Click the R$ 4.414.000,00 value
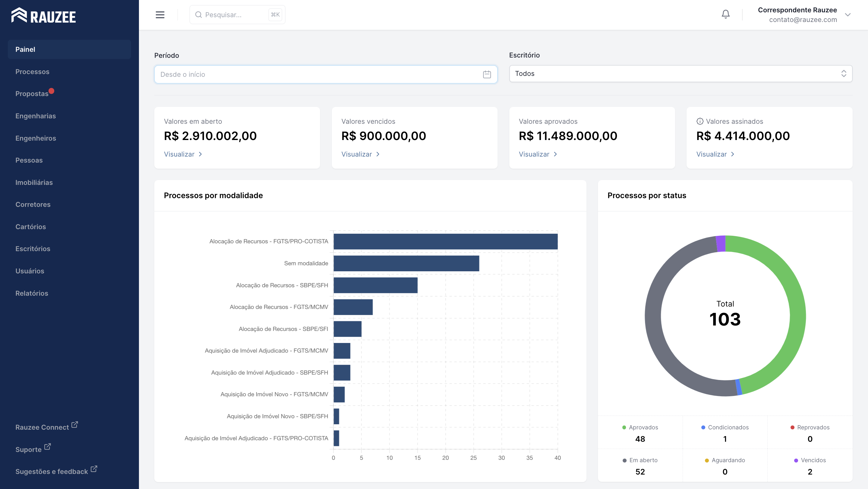 coord(743,136)
